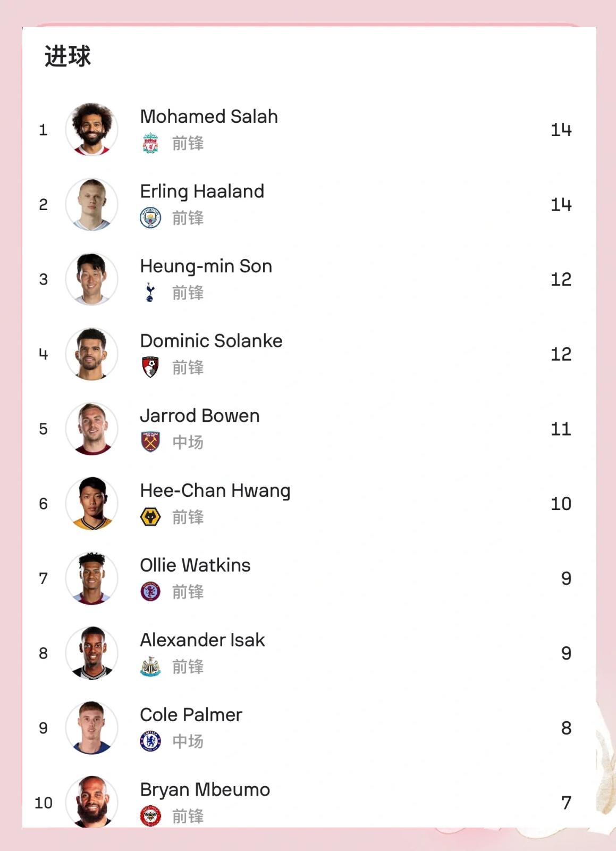Click the West Ham crossed-hammers badge
The height and width of the screenshot is (851, 616).
point(150,442)
